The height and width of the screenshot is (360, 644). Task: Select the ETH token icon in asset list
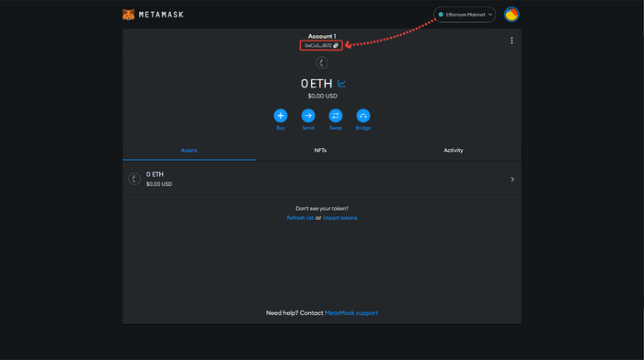[x=134, y=179]
